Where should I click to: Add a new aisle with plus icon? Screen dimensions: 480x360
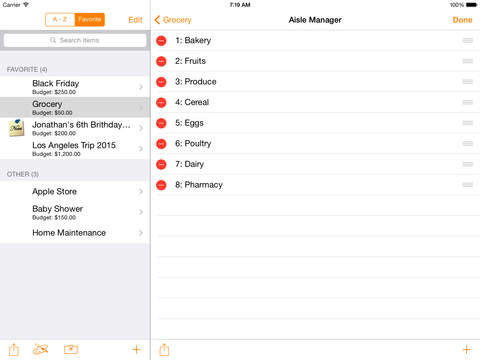(467, 350)
